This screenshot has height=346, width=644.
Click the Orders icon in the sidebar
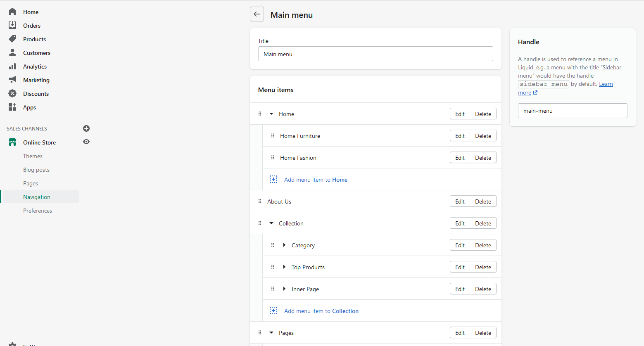[12, 25]
